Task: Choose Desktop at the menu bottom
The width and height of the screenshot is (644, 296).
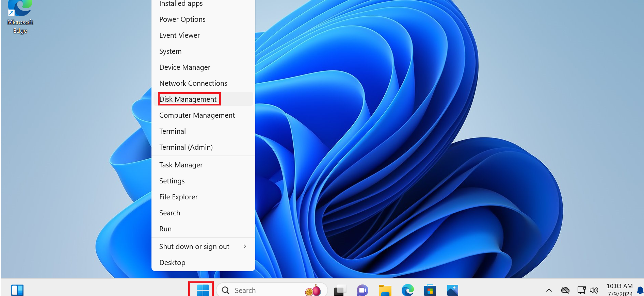Action: pyautogui.click(x=203, y=262)
